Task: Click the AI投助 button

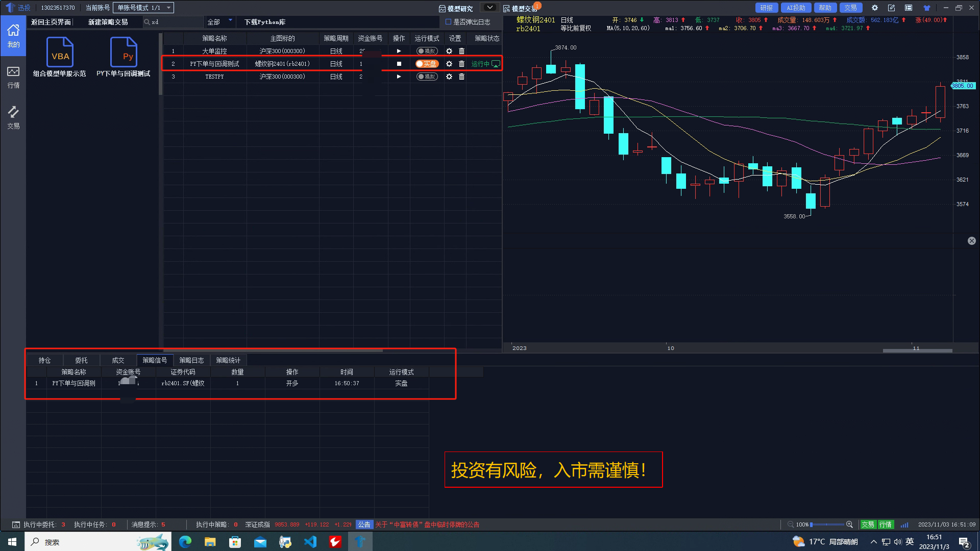Action: [796, 8]
